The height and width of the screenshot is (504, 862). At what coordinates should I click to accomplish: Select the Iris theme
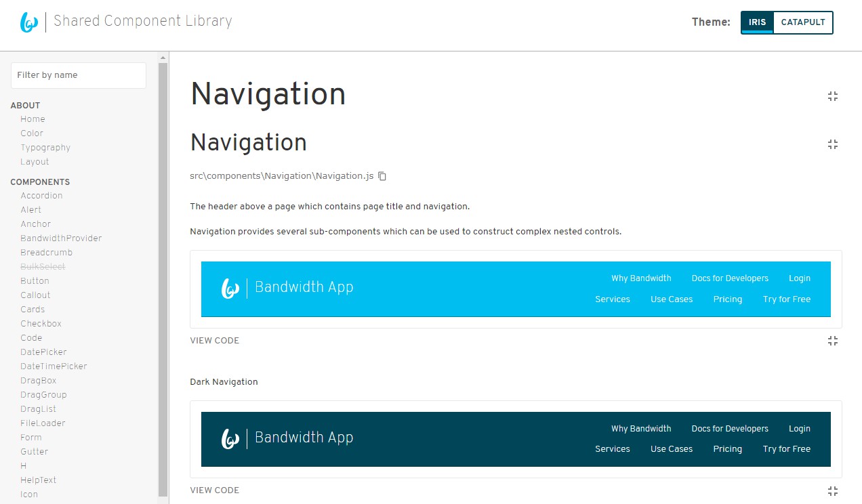tap(757, 22)
